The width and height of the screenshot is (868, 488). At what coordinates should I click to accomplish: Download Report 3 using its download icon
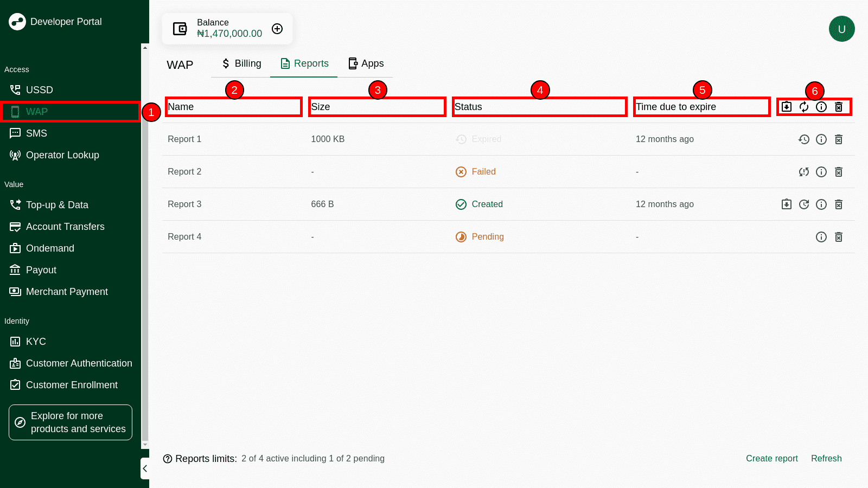click(786, 204)
